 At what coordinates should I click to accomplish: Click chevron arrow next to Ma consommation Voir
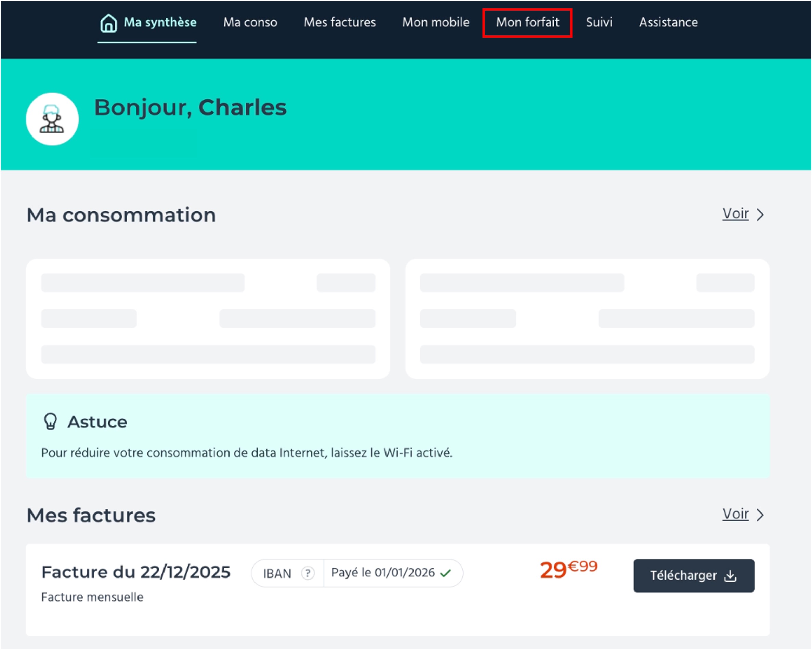760,214
